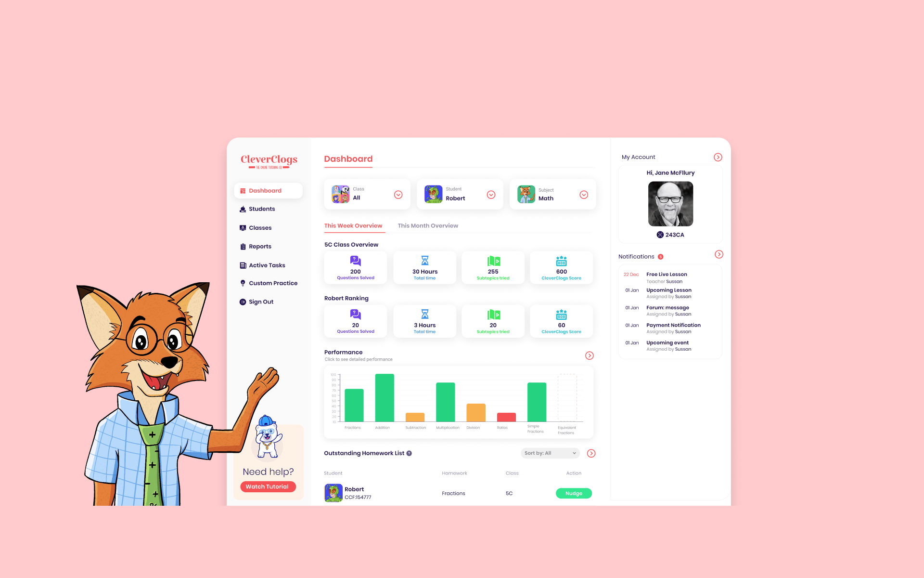This screenshot has width=924, height=578.
Task: Click the Watch Tutorial button
Action: pos(267,486)
